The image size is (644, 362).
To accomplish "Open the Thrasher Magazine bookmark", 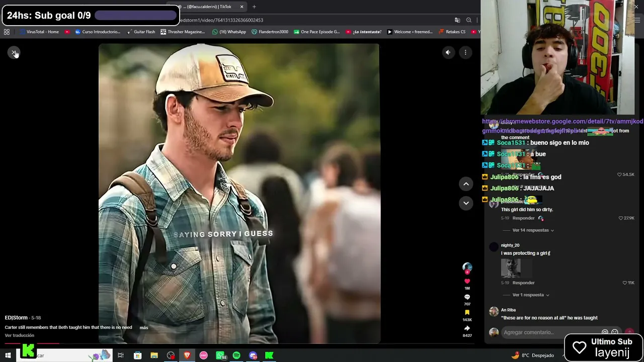I will pos(183,32).
